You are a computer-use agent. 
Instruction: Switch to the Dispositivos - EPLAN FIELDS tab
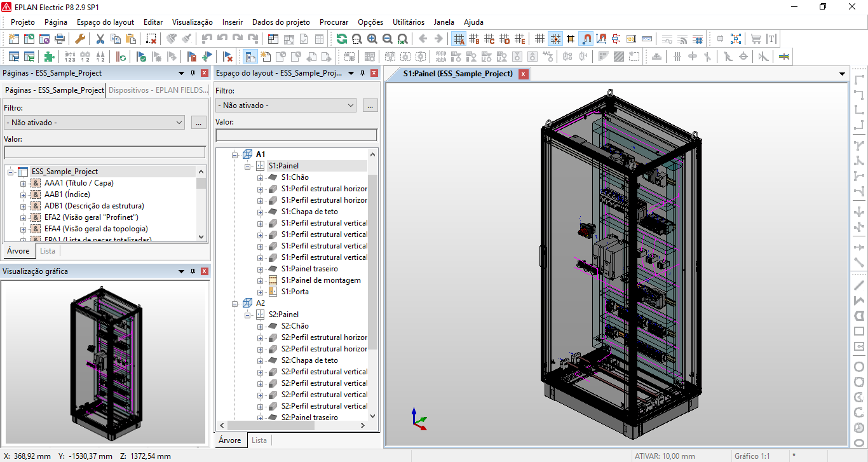pos(158,90)
